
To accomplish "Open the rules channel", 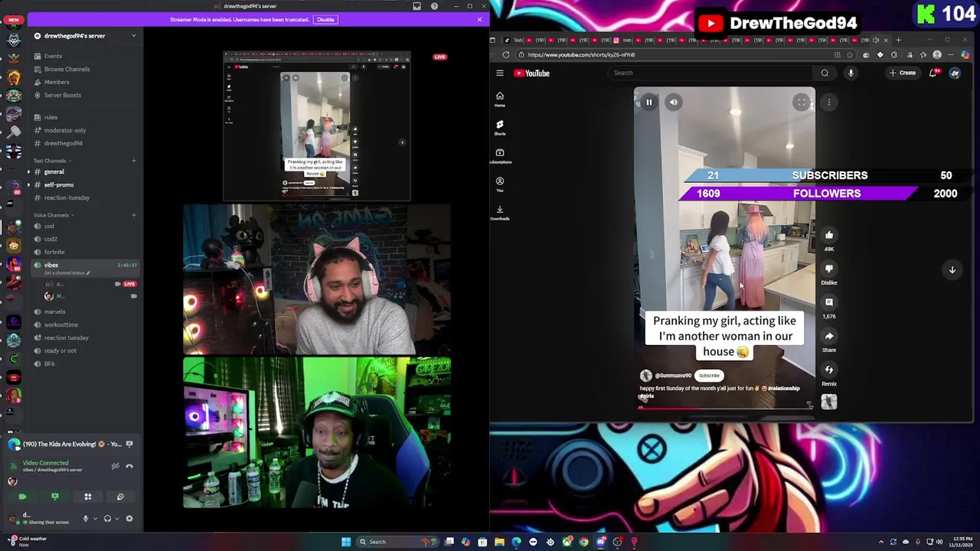I will (51, 117).
